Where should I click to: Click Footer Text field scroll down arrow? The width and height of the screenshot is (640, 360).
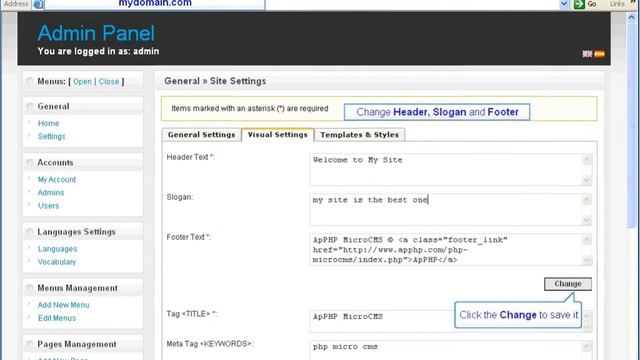[587, 260]
